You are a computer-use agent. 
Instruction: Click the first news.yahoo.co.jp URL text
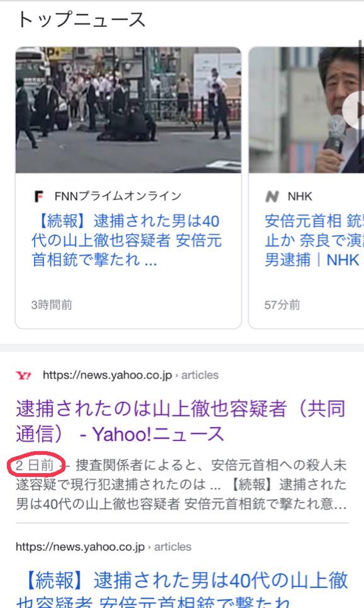point(108,376)
